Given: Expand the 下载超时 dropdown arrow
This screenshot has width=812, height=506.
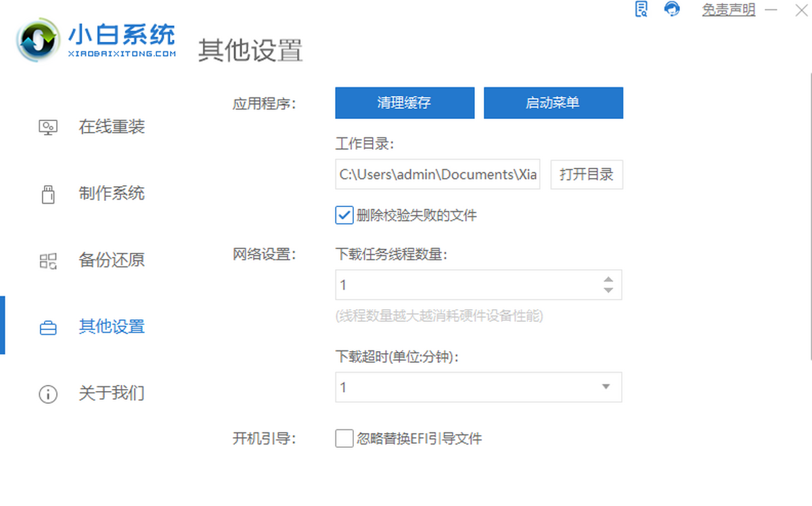Looking at the screenshot, I should point(606,388).
